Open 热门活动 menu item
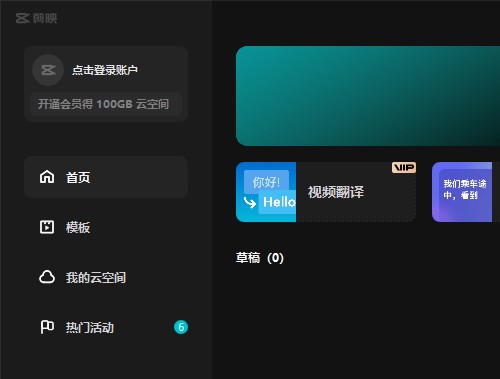 coord(106,327)
